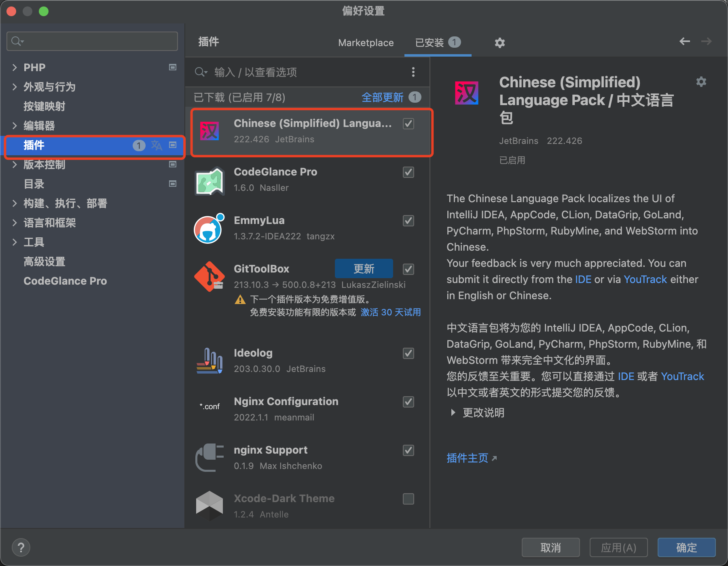Viewport: 728px width, 566px height.
Task: Click the nginx Support plug icon
Action: [210, 458]
